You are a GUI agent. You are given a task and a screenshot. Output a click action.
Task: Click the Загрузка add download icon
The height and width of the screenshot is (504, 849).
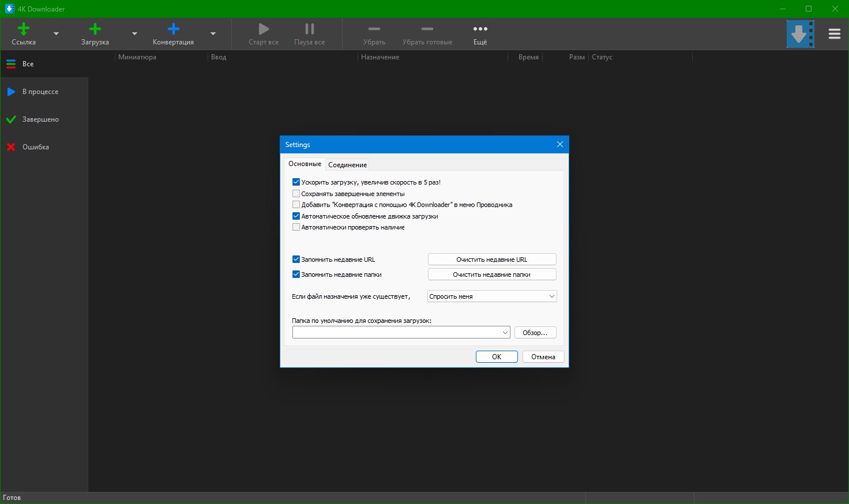coord(95,29)
